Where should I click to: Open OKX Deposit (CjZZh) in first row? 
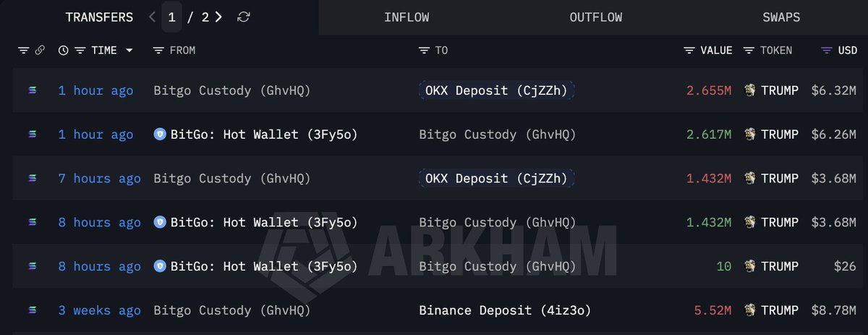click(496, 90)
